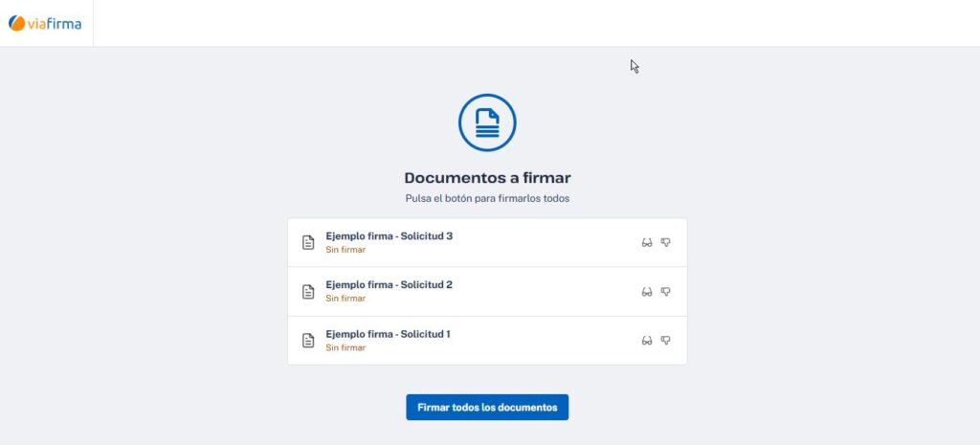980x445 pixels.
Task: Select 'Ejemplo firma - Solicitud 1' title
Action: coord(389,334)
